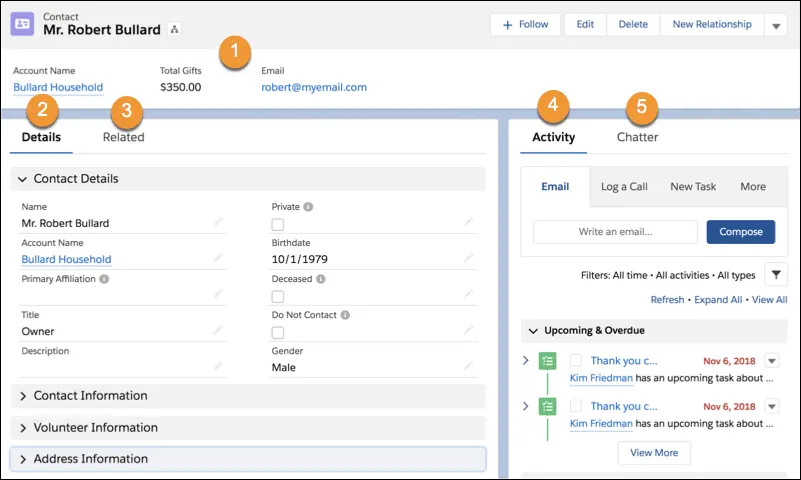The image size is (801, 480).
Task: Click the contact hierarchy icon beside Robert Bullard
Action: coord(175,30)
